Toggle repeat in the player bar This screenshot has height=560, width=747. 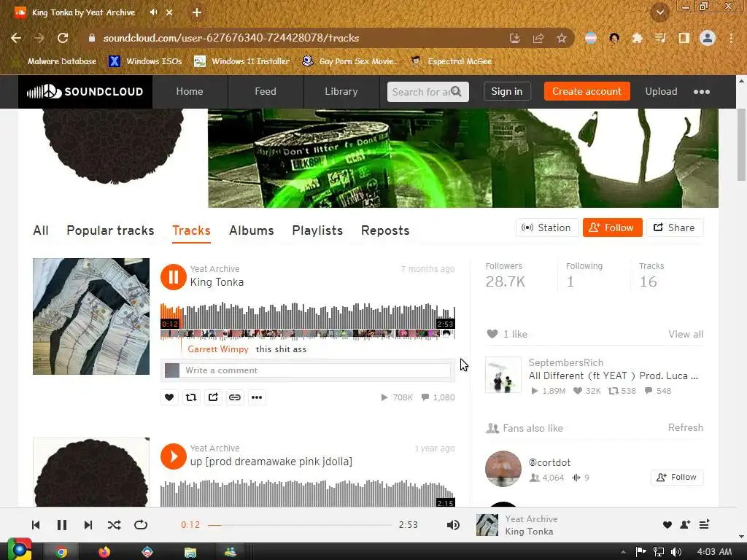pos(141,525)
